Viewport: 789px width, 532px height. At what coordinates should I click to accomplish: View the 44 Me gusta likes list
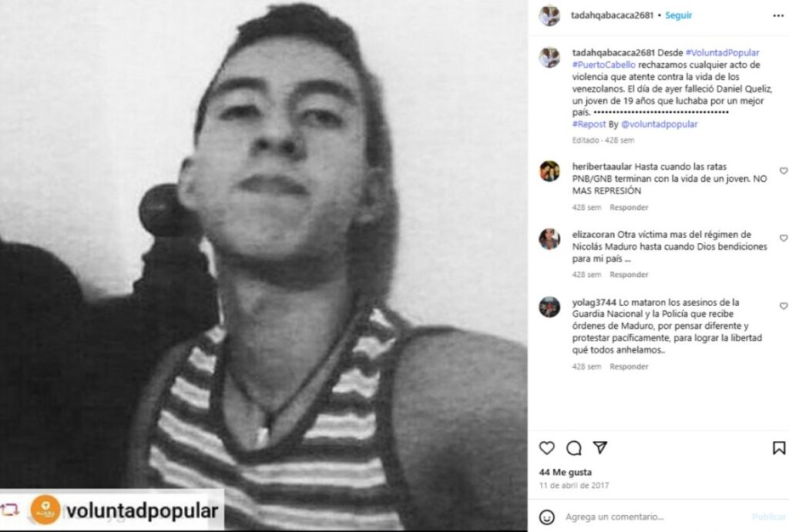pos(565,472)
